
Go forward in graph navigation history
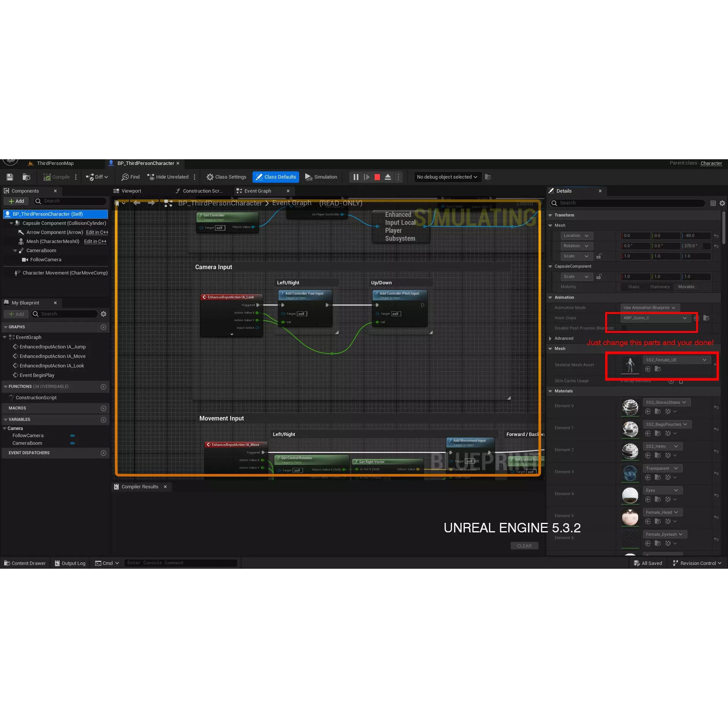pos(151,203)
